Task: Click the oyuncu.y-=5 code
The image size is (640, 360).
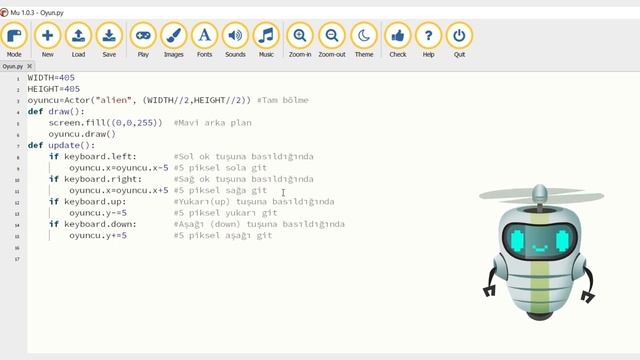Action: click(x=98, y=213)
